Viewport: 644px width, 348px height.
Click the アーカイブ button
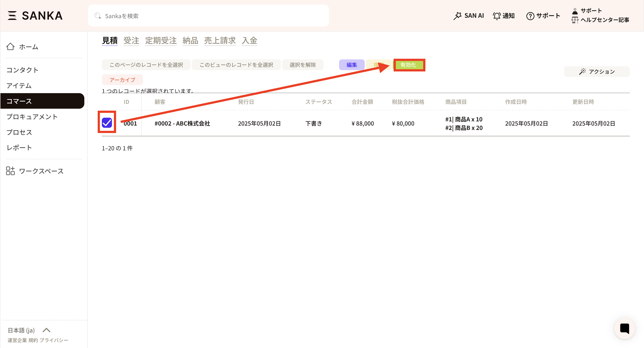tap(122, 80)
